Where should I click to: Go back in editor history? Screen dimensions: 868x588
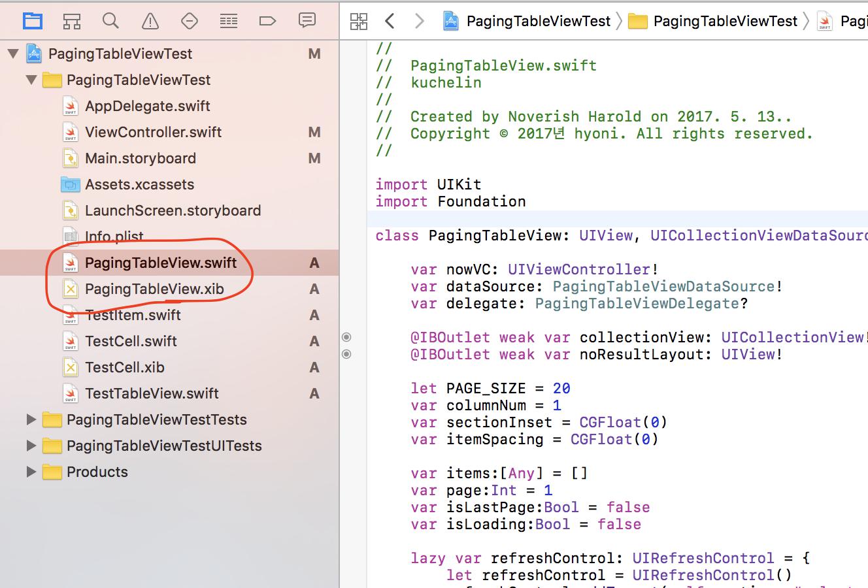pos(390,21)
